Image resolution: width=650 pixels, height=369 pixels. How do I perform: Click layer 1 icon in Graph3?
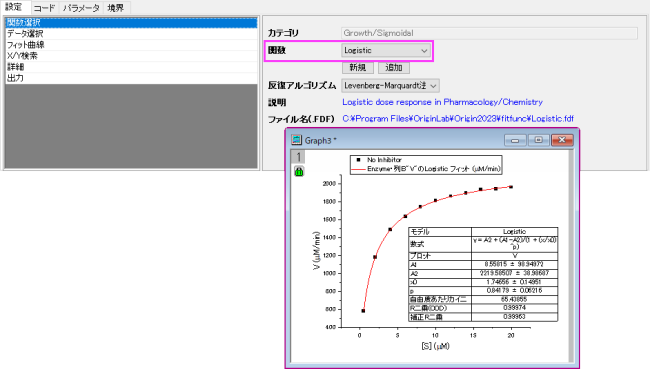pos(298,157)
